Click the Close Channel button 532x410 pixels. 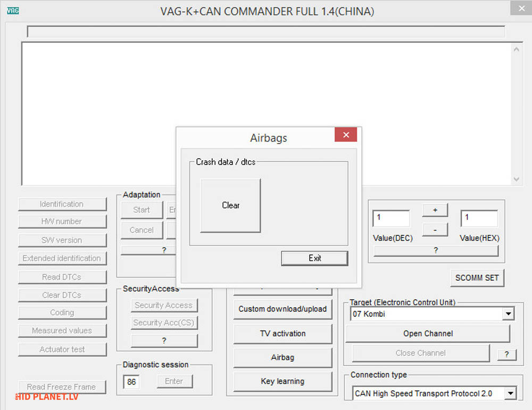pyautogui.click(x=421, y=353)
